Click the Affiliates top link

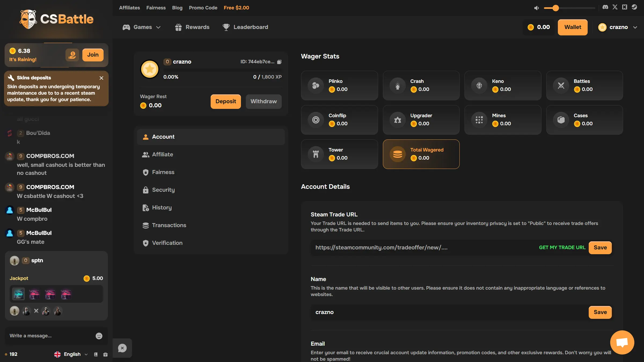coord(129,8)
